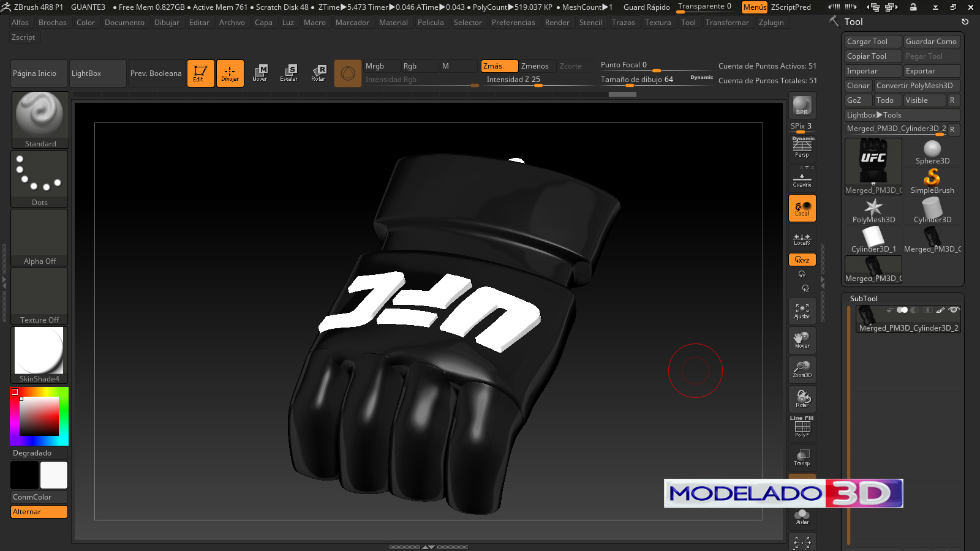
Task: Select the Escalar scale tool
Action: 289,73
